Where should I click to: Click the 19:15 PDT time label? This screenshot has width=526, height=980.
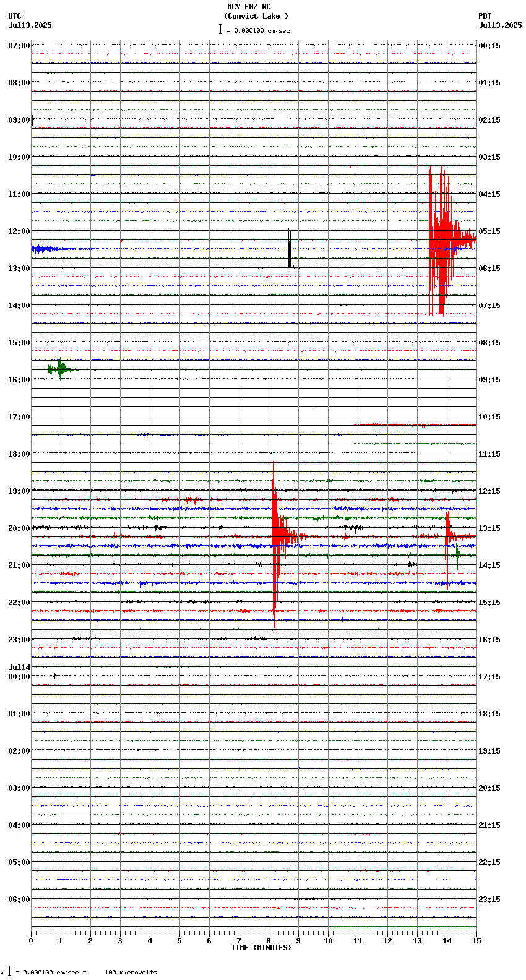tap(489, 751)
